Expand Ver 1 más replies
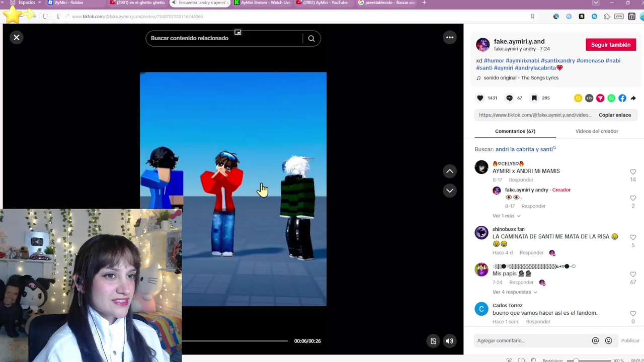644x362 pixels. point(506,216)
